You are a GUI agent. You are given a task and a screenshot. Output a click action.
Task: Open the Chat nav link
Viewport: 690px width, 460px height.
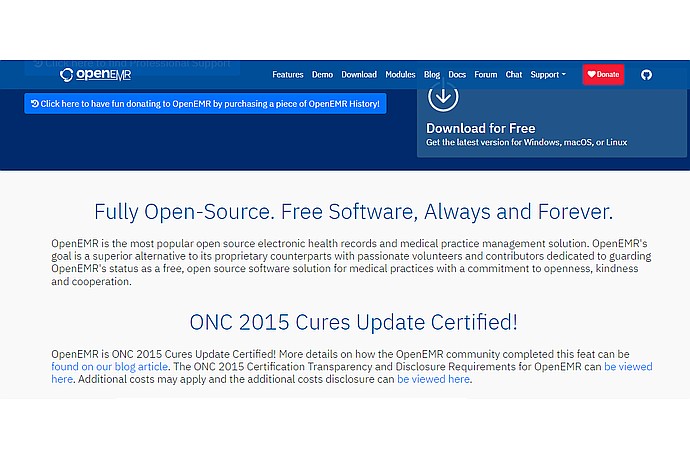click(x=514, y=75)
